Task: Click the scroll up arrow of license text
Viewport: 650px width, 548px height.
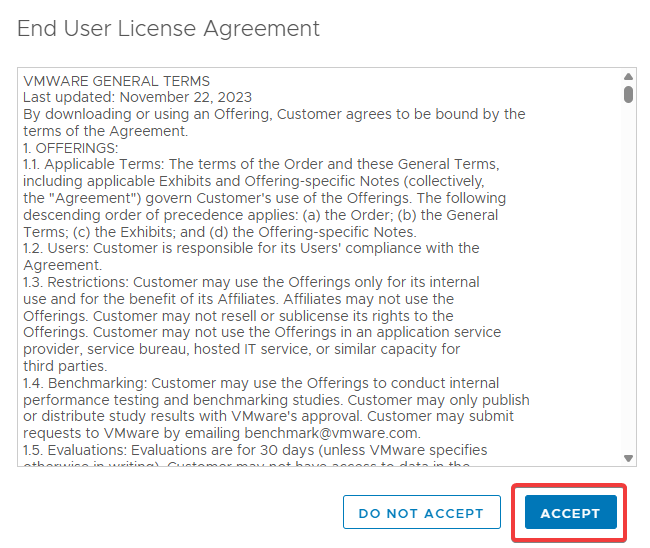Action: coord(628,77)
